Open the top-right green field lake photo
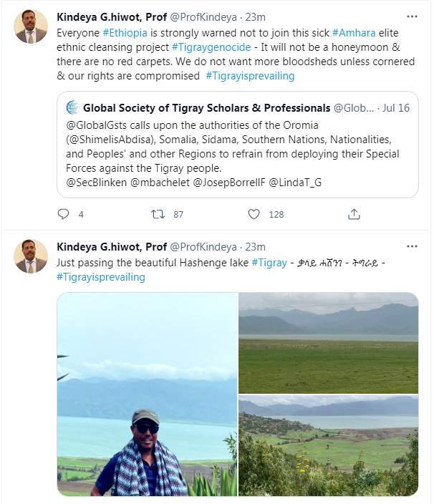 pyautogui.click(x=328, y=342)
